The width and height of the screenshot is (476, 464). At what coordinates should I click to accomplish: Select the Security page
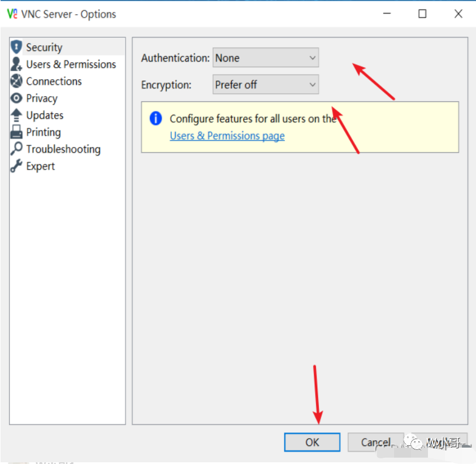click(x=67, y=47)
